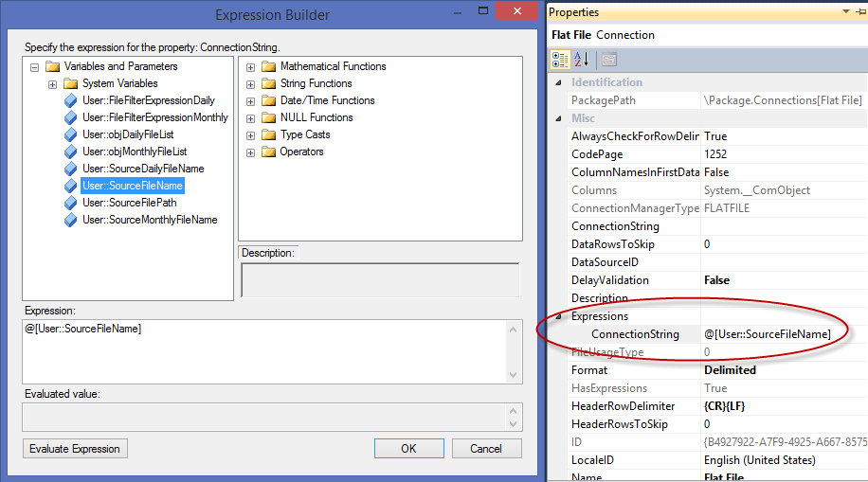Click the Type Casts folder icon
Viewport: 868px width, 482px height.
(268, 134)
